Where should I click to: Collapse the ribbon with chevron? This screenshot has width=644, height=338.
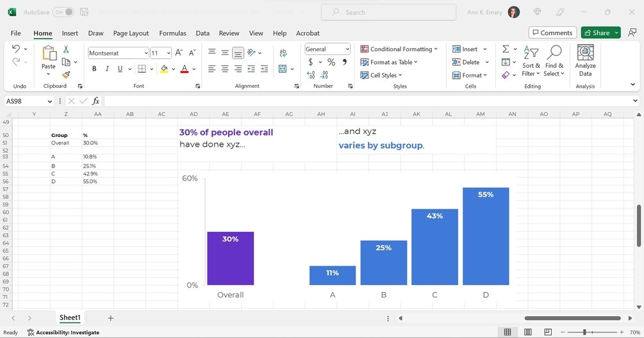[633, 84]
